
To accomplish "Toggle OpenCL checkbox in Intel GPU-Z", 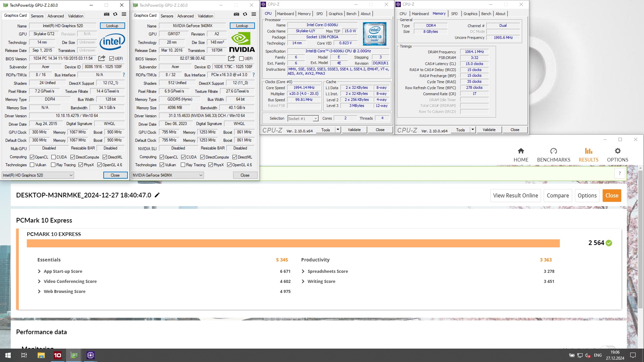I will coord(32,157).
